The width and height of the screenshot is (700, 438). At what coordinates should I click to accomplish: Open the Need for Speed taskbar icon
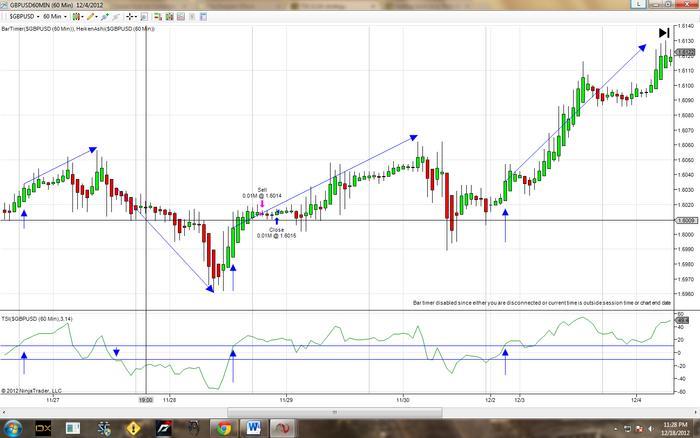[x=164, y=429]
